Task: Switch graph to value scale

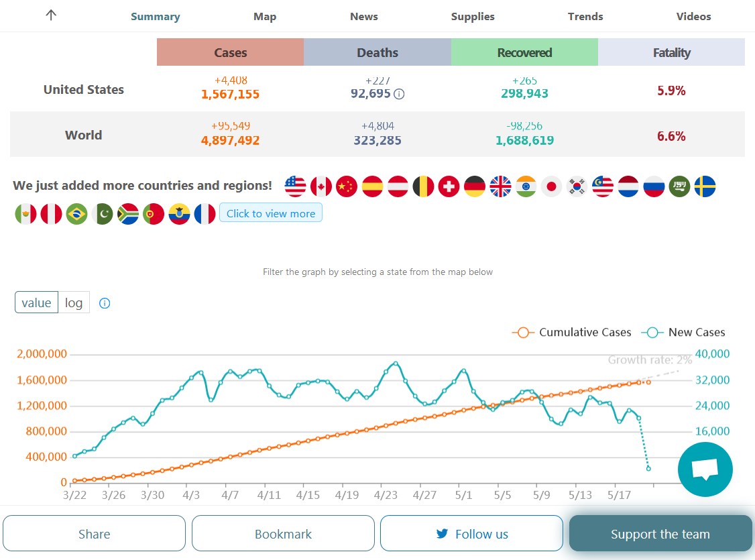Action: 36,302
